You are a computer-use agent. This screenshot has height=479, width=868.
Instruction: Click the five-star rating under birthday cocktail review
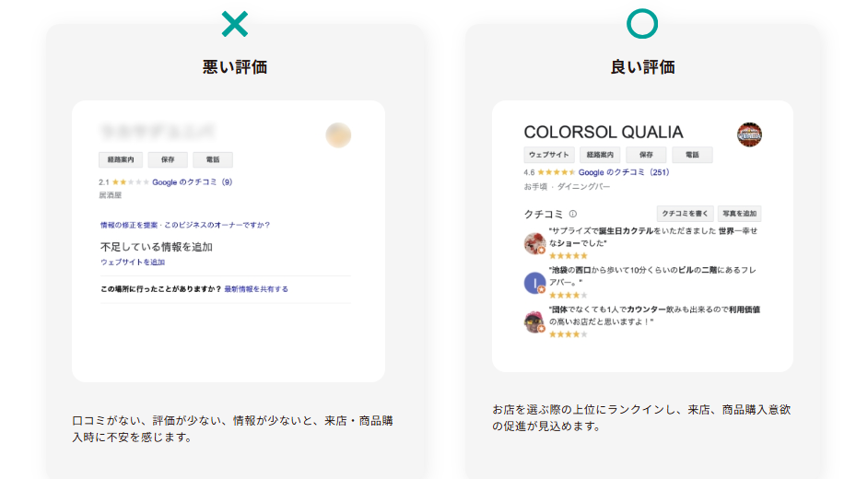pos(568,255)
